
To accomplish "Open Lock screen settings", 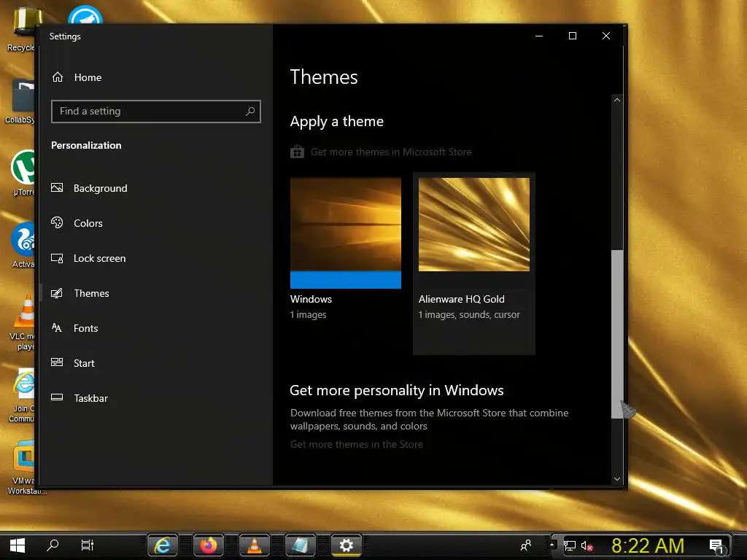I will tap(88, 258).
